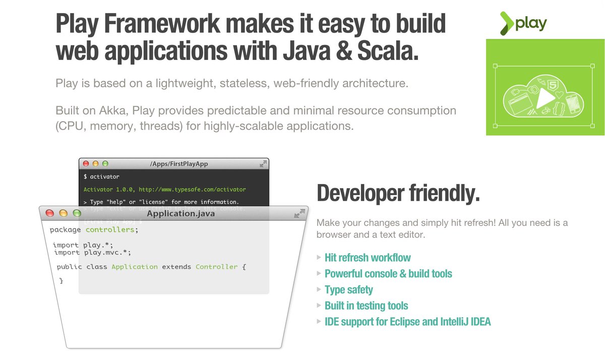Close the /Apps/FirstPlayApp terminal window

pos(86,164)
